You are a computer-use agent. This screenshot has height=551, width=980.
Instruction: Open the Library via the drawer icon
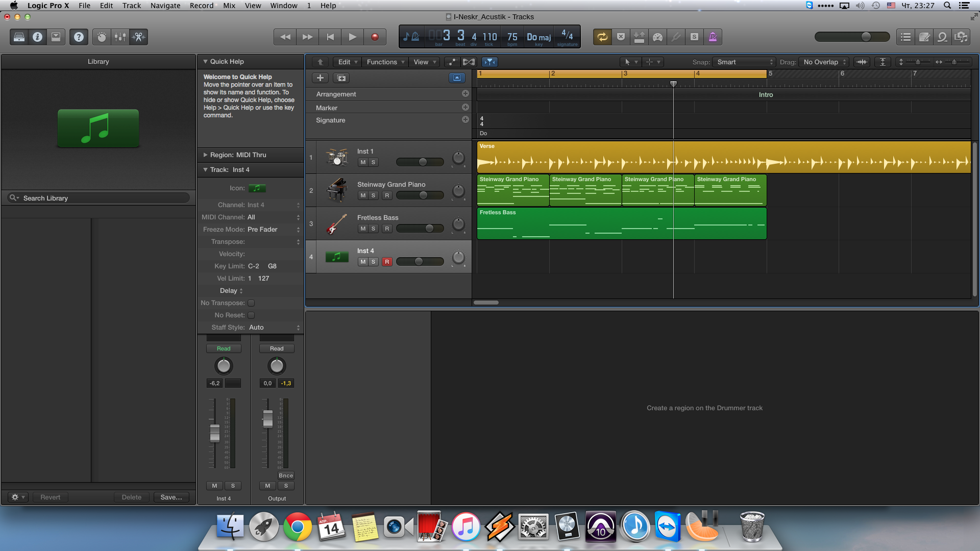click(x=19, y=37)
